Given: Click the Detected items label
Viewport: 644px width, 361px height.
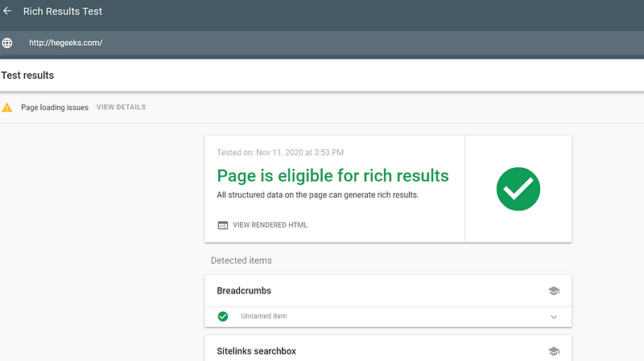Looking at the screenshot, I should 241,260.
